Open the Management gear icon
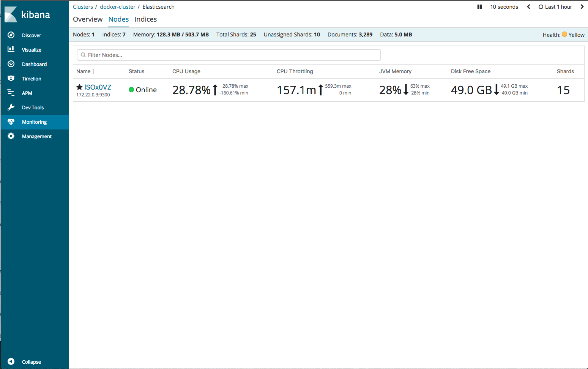Image resolution: width=588 pixels, height=369 pixels. click(x=11, y=136)
